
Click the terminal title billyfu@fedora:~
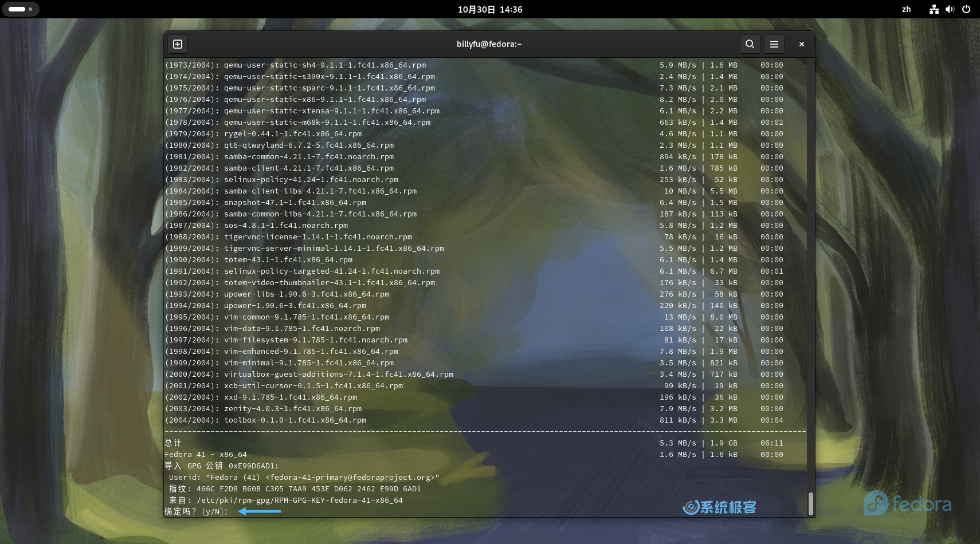pos(489,44)
